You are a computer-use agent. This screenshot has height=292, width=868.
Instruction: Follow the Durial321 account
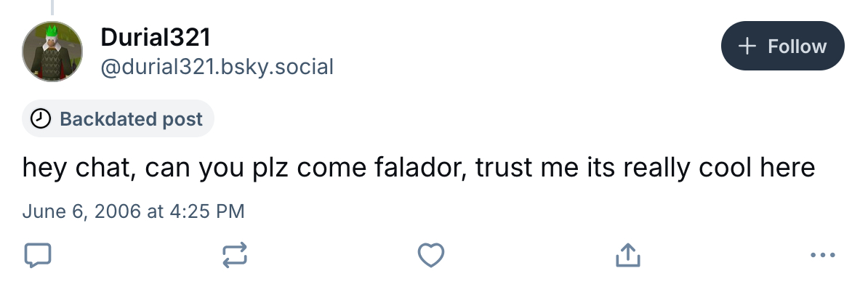(x=782, y=46)
